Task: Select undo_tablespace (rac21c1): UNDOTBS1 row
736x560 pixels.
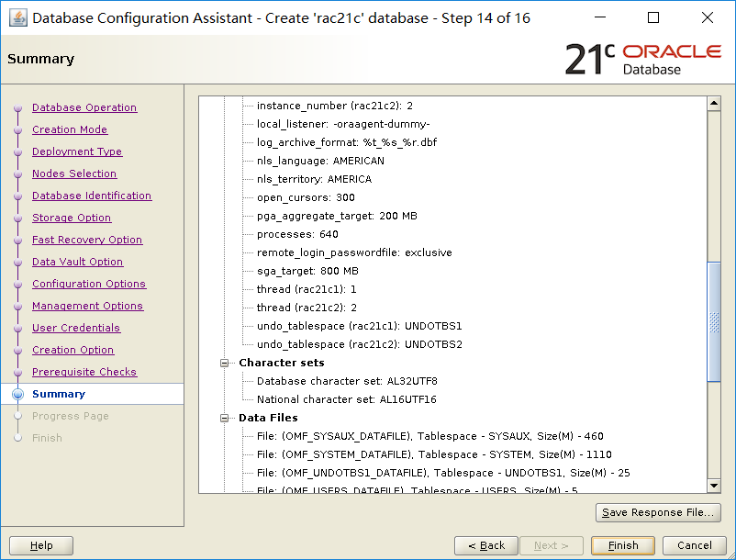Action: pos(360,325)
